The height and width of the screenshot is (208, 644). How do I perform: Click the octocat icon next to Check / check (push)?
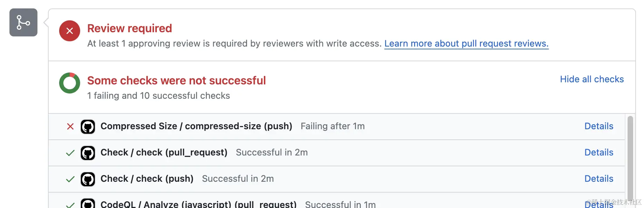point(88,179)
